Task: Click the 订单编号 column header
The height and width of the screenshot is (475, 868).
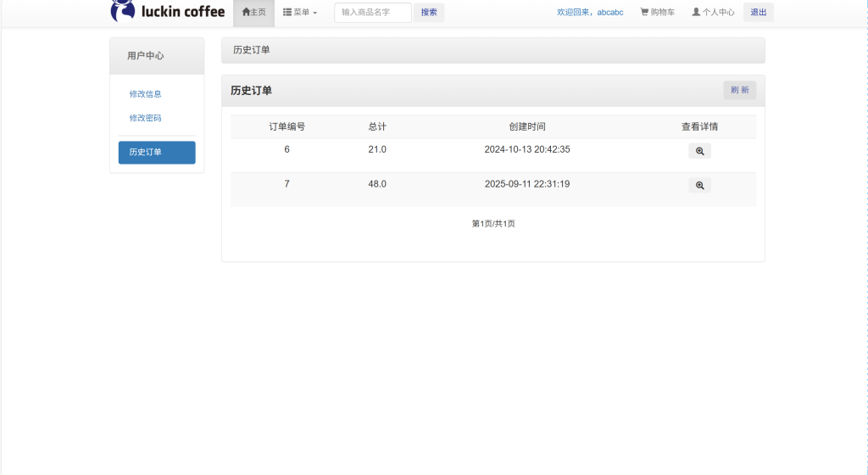Action: 287,126
